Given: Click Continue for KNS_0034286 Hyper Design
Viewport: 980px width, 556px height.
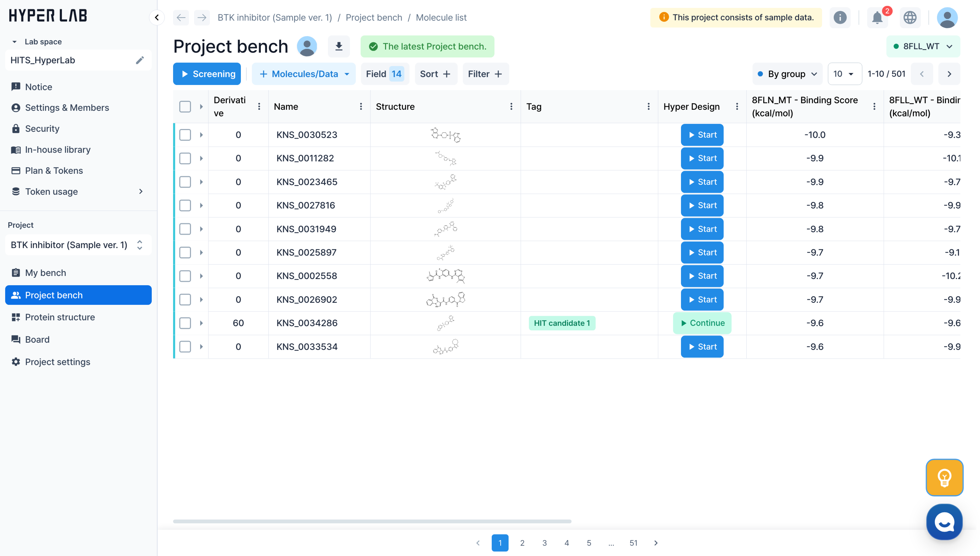Looking at the screenshot, I should coord(702,323).
